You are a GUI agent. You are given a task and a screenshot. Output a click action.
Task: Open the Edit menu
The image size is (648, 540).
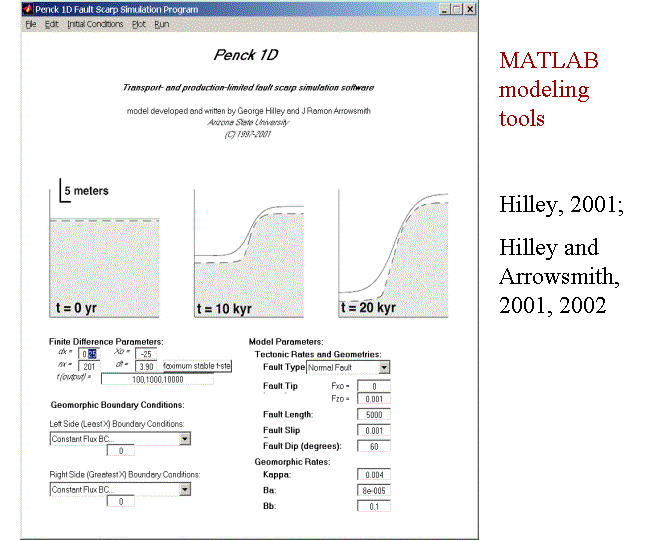(x=51, y=24)
